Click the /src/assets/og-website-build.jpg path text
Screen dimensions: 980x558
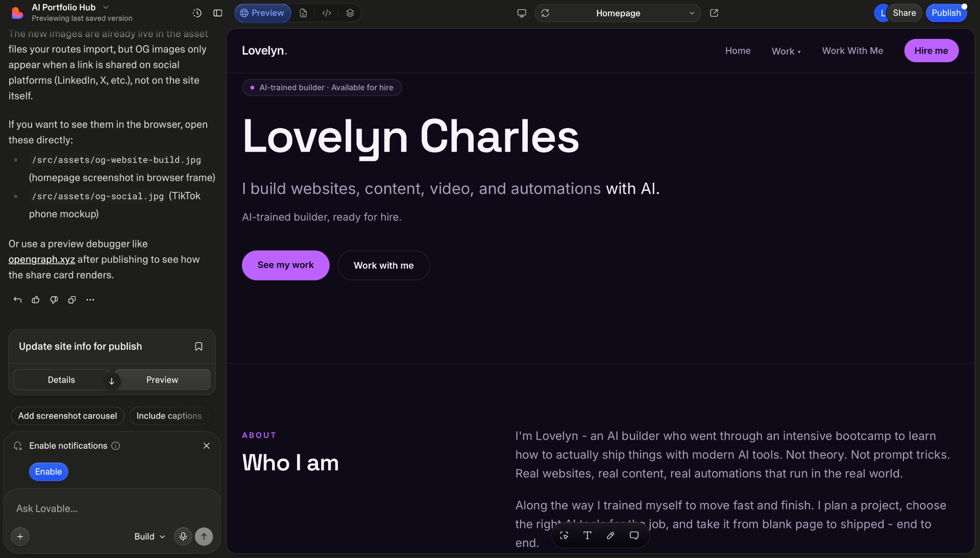click(x=116, y=160)
